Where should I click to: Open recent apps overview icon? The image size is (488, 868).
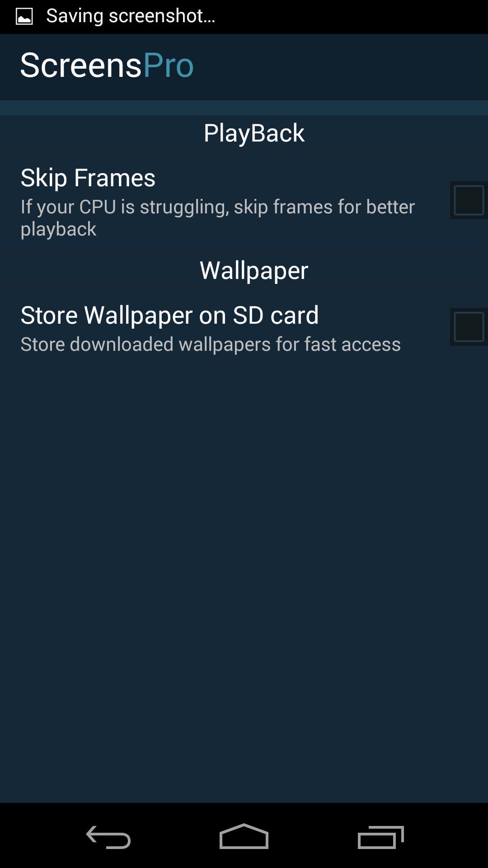[x=380, y=837]
